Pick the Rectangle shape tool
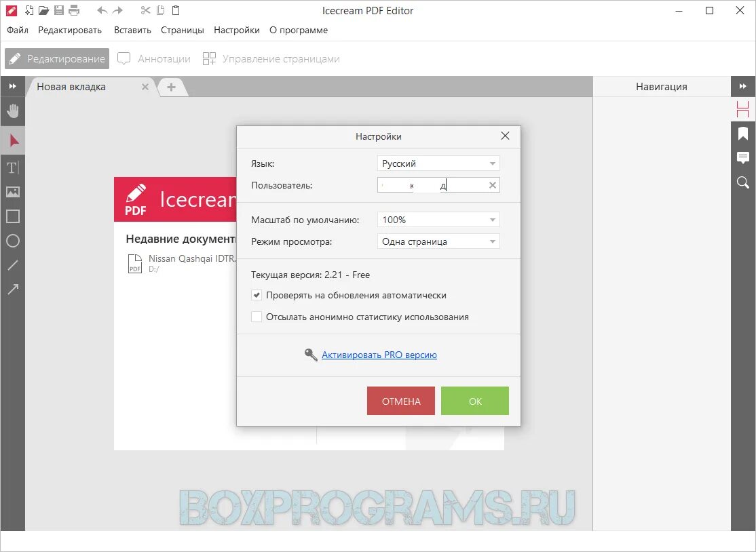The image size is (756, 552). 13,216
